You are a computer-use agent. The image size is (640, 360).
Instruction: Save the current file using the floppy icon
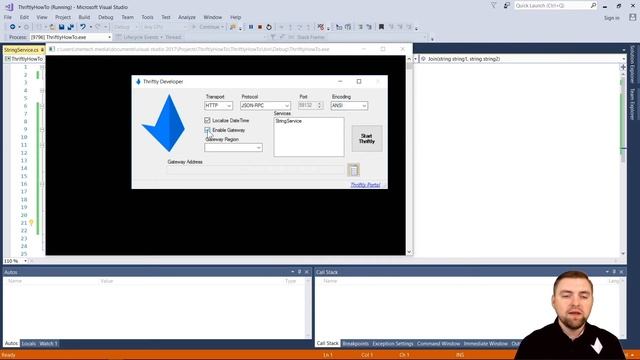[x=61, y=27]
